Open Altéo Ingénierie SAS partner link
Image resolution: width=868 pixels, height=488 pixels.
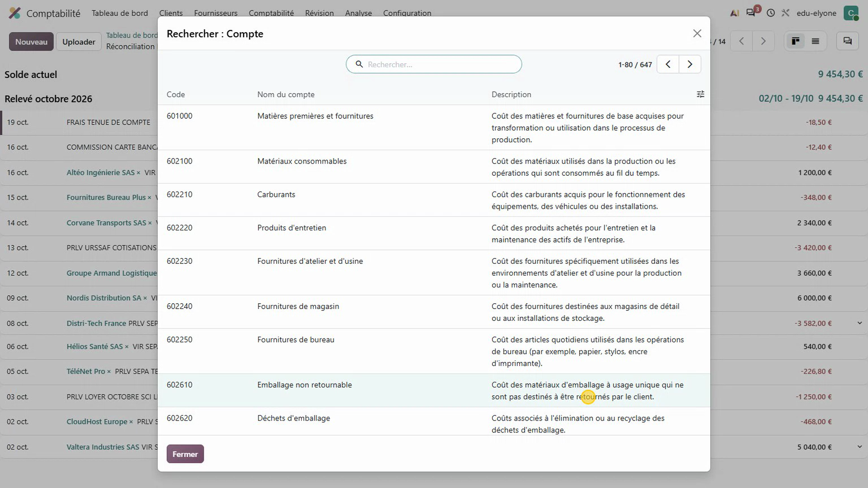point(100,173)
